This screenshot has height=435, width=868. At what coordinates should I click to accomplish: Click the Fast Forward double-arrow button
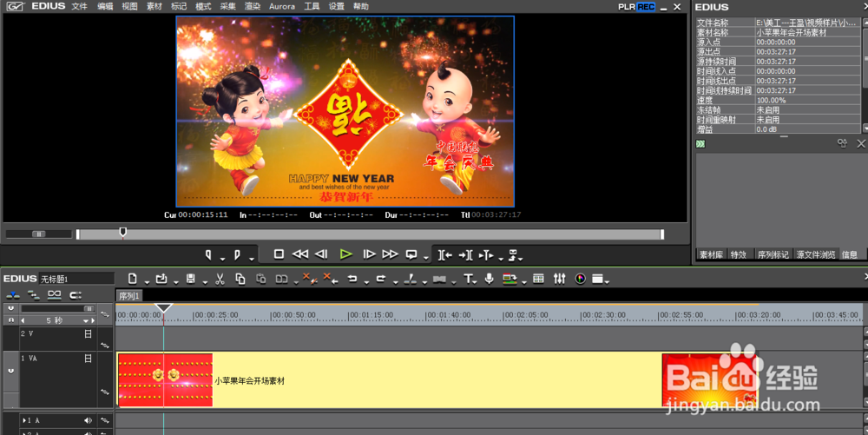pos(391,254)
